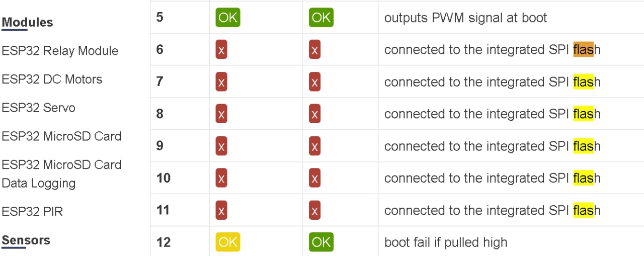
Task: Click the orange highlighted 'flas' in row 6
Action: pyautogui.click(x=583, y=50)
